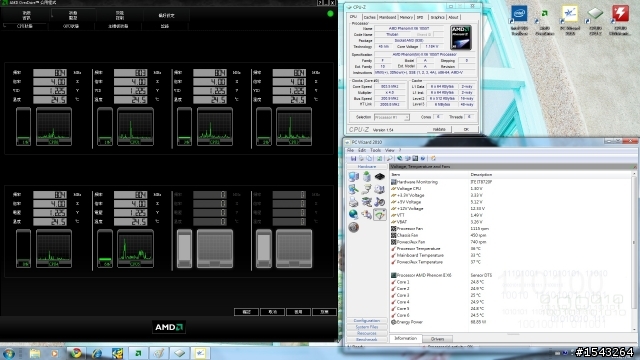Open the View menu in PC Wizard
The width and height of the screenshot is (640, 360).
click(390, 150)
